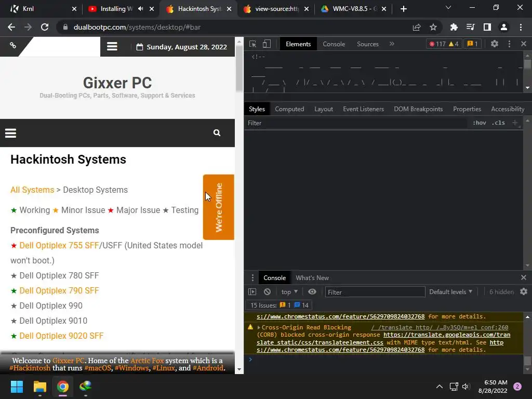This screenshot has width=532, height=399.
Task: Open a new browser tab
Action: [403, 9]
